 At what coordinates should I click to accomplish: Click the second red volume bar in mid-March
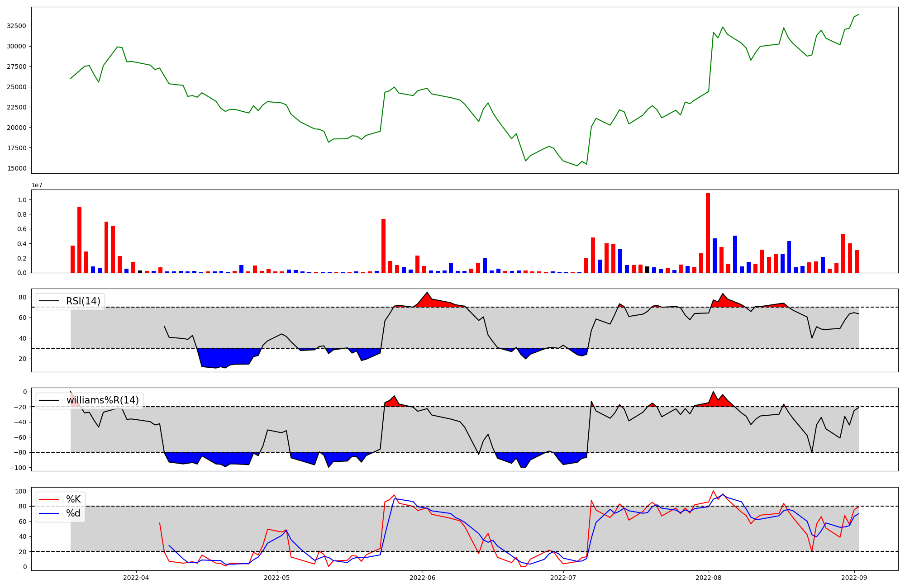[x=79, y=240]
